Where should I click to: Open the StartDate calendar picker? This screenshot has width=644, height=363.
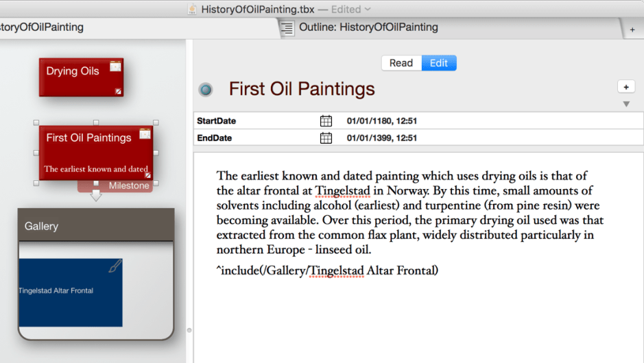[x=326, y=121]
